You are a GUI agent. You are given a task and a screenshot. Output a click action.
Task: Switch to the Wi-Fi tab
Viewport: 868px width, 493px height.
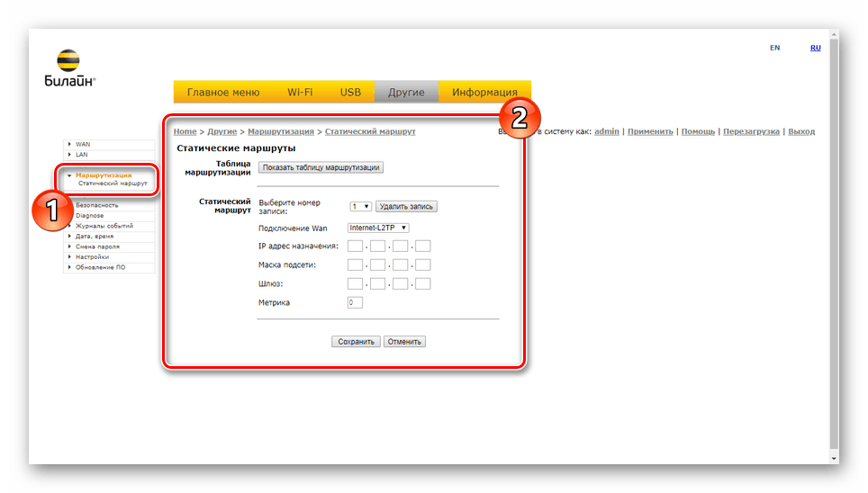pos(300,92)
